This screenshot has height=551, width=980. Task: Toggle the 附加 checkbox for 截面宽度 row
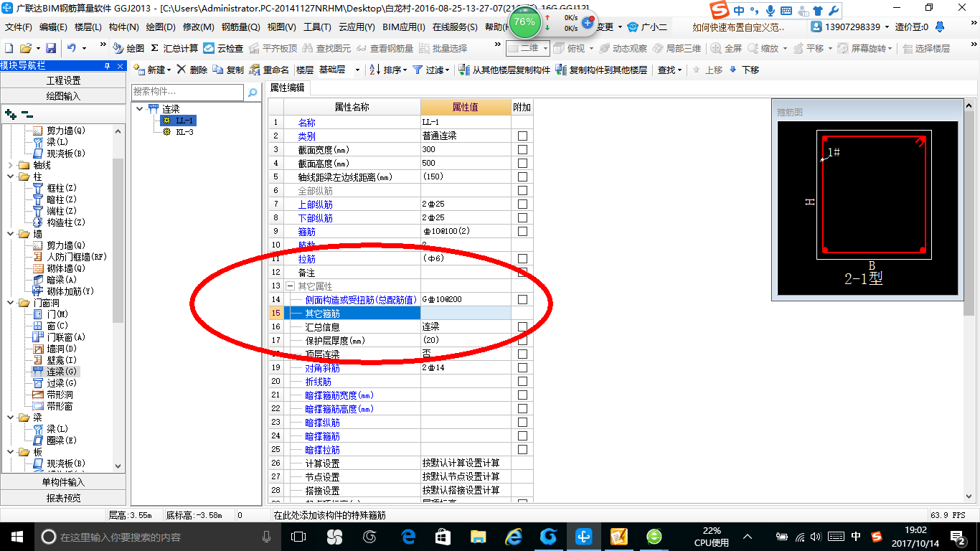[522, 150]
